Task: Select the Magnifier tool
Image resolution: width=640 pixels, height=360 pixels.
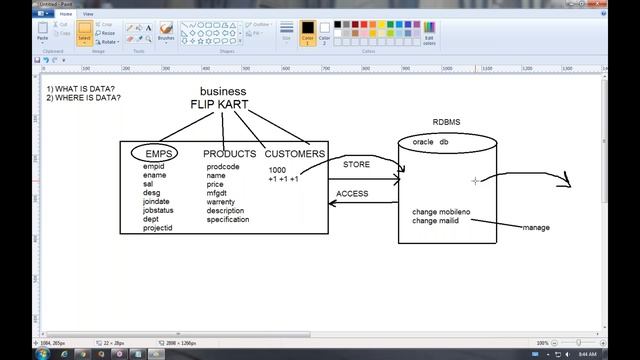Action: tap(148, 39)
